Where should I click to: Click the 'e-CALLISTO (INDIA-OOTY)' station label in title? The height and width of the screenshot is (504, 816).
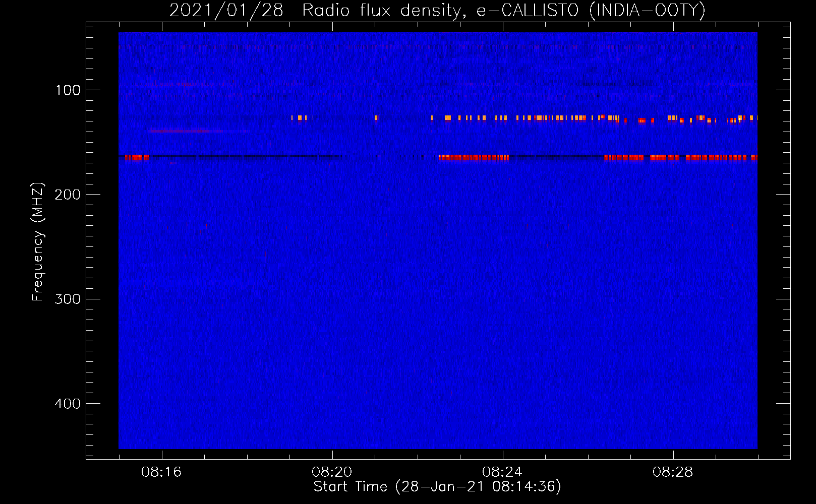point(591,11)
